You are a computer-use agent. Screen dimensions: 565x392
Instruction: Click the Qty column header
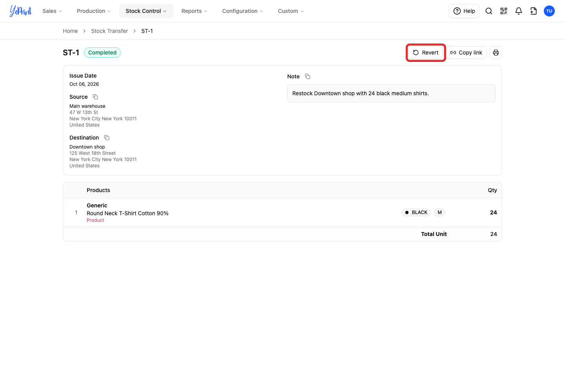(492, 190)
